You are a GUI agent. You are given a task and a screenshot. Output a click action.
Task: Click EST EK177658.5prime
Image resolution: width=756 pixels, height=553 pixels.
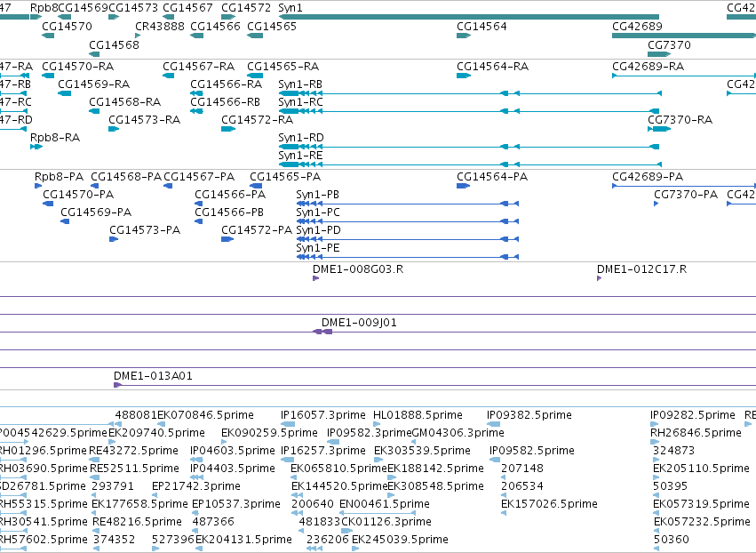click(x=95, y=513)
